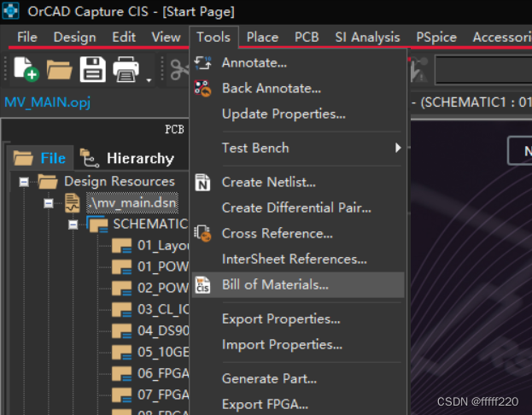The image size is (532, 415).
Task: Click the Hierarchy tab tree icon
Action: (89, 158)
